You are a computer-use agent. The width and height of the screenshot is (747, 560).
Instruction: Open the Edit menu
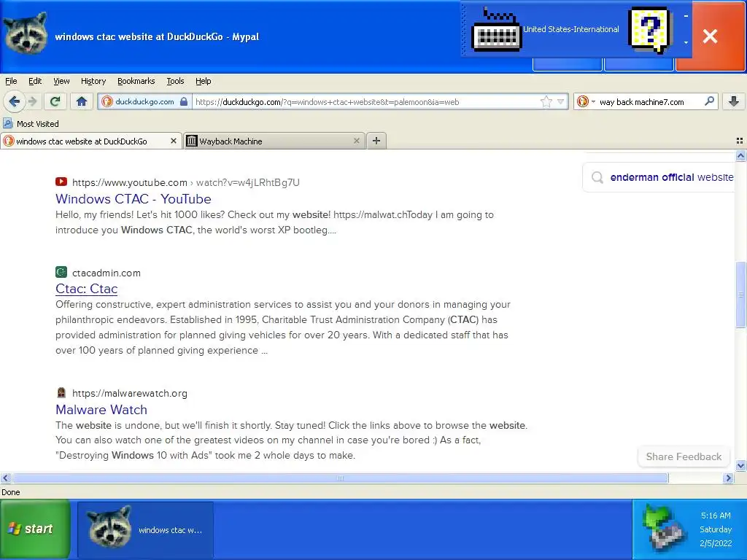point(35,81)
